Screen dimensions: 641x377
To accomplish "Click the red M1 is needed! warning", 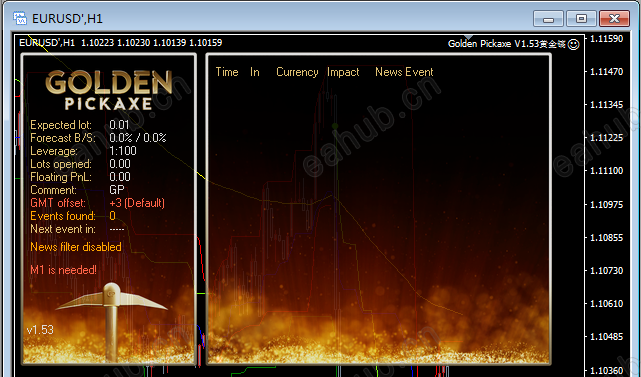I will tap(63, 270).
